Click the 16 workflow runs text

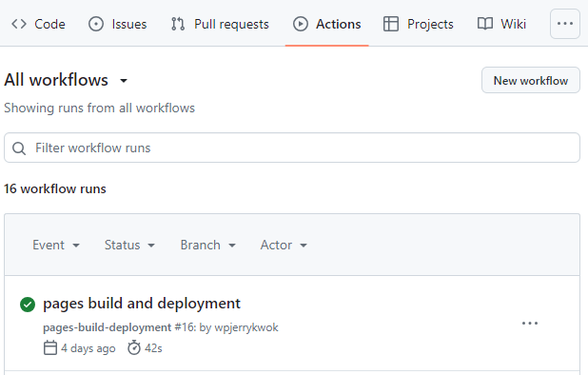[55, 188]
